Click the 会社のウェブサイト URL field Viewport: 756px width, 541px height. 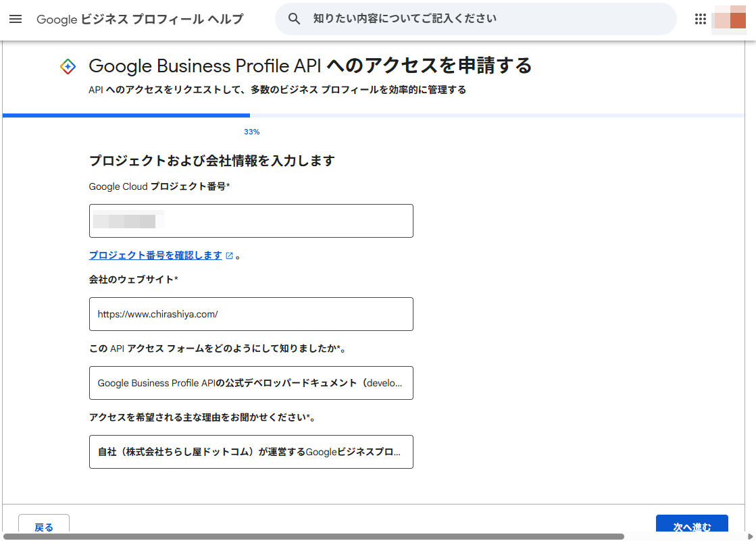[x=251, y=314]
